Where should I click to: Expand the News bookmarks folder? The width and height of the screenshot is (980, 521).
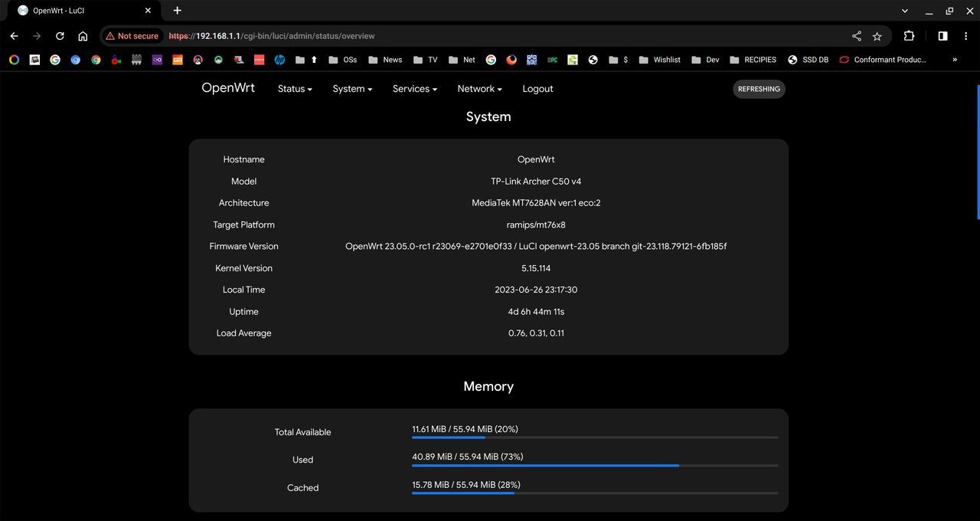(x=385, y=60)
